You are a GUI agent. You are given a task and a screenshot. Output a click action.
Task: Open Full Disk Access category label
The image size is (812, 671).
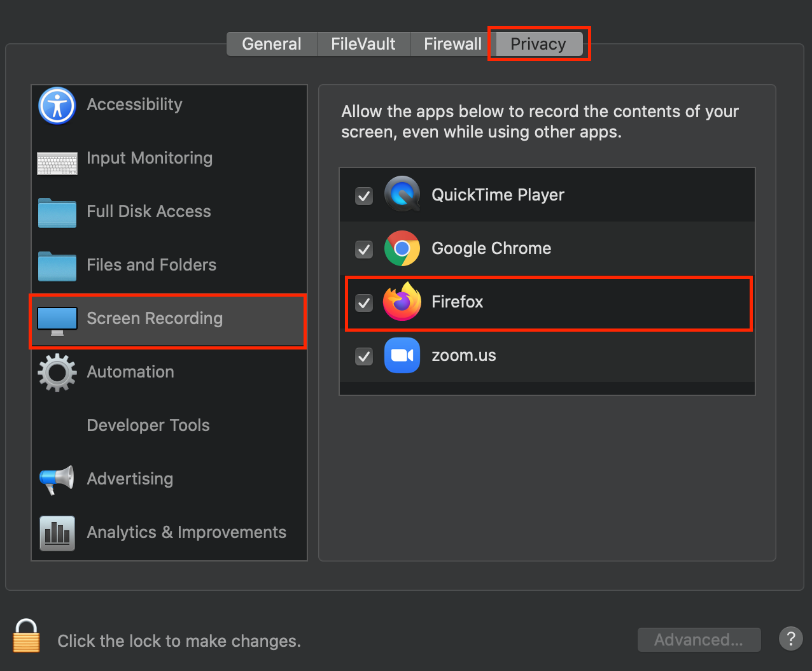click(149, 211)
